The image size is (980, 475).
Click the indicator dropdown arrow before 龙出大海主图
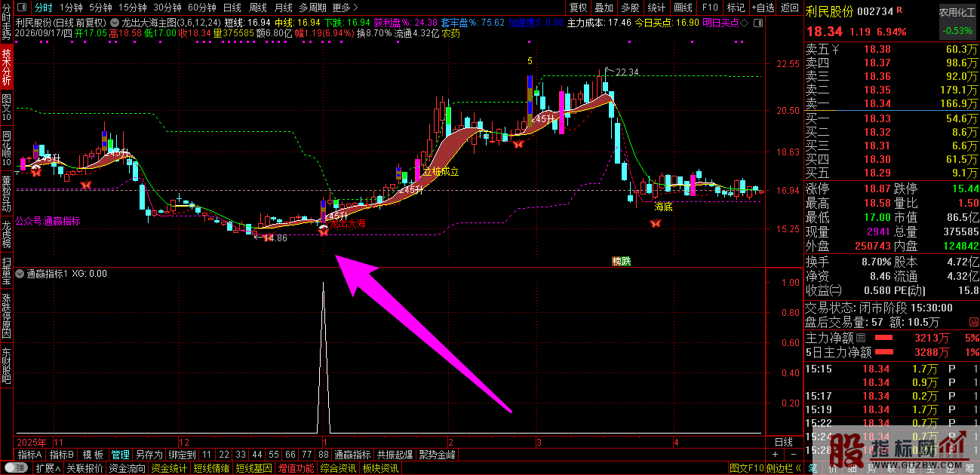point(114,23)
